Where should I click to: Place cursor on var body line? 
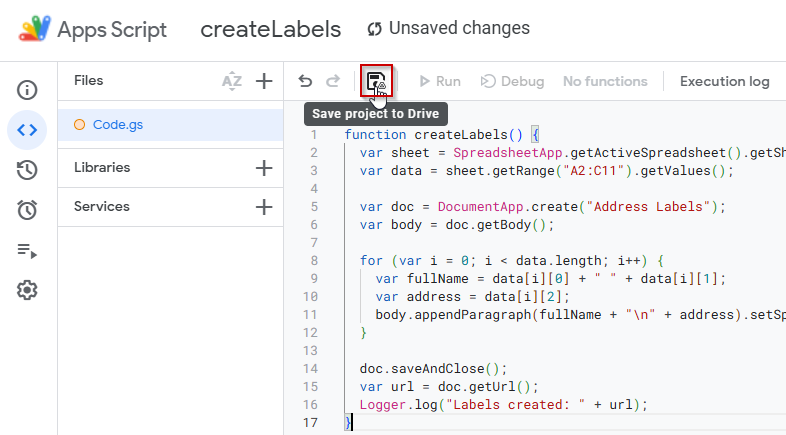(457, 225)
